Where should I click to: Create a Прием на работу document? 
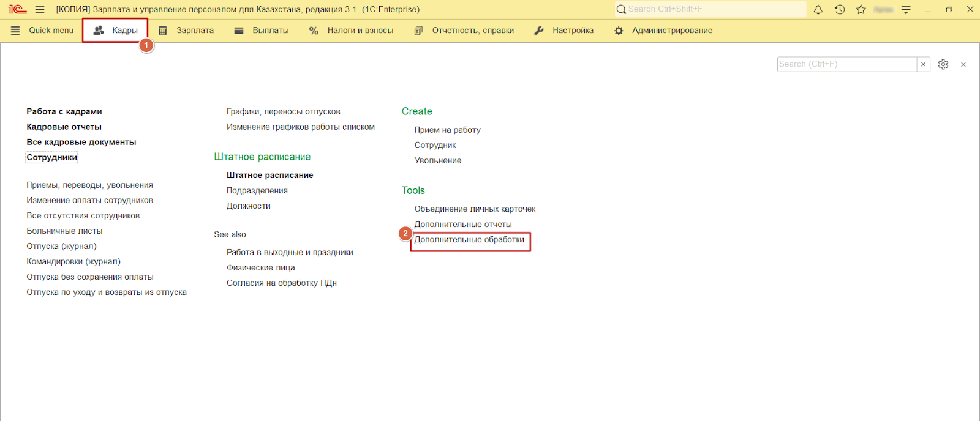coord(448,130)
